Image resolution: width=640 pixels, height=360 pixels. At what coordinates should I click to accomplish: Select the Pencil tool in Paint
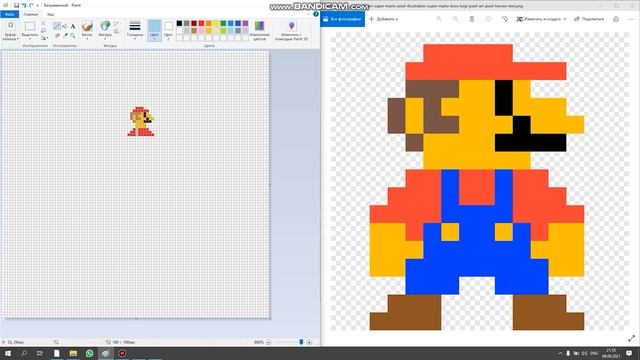click(x=57, y=26)
